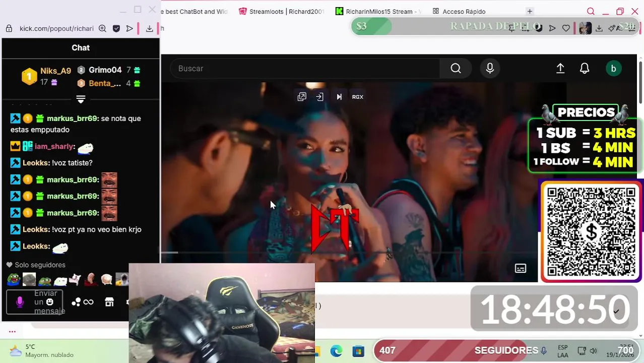Collapse the leaderboard with the down-arrow handle
The height and width of the screenshot is (363, 644).
(81, 99)
